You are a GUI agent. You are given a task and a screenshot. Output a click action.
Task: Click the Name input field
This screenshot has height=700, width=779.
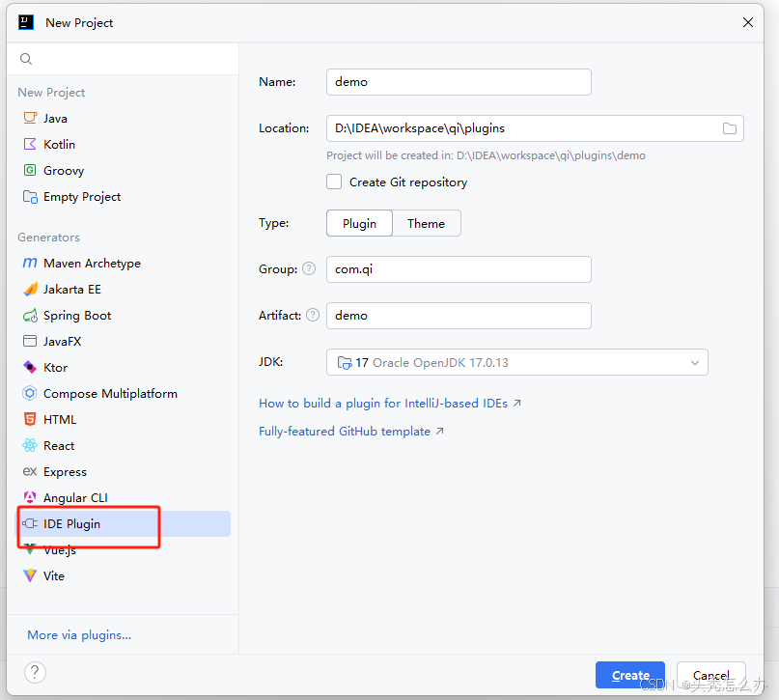(x=459, y=82)
